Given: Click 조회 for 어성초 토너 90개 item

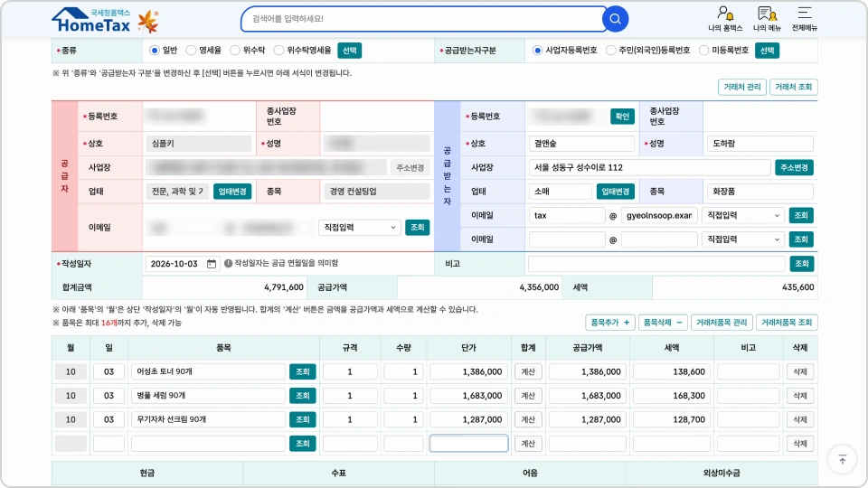Looking at the screenshot, I should [x=302, y=371].
